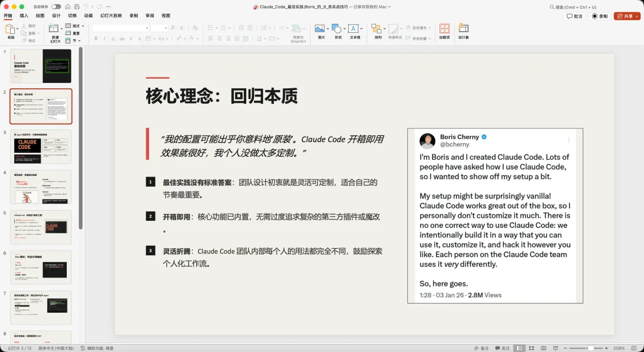
Task: Toggle Strikethrough formatting
Action: click(122, 39)
